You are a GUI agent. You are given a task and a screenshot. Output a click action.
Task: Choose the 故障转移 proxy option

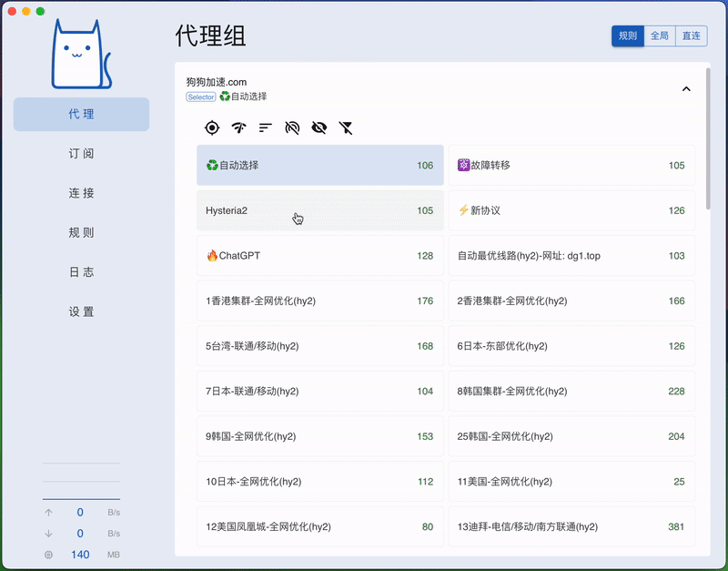tap(571, 166)
